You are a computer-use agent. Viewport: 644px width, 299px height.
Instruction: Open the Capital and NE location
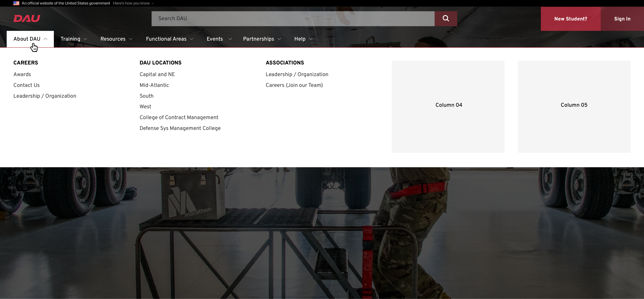click(x=157, y=74)
